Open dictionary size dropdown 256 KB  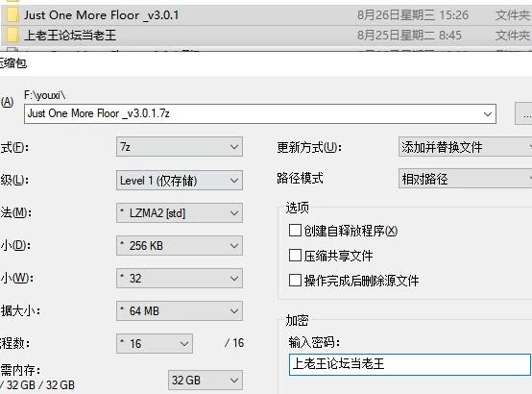pyautogui.click(x=180, y=246)
